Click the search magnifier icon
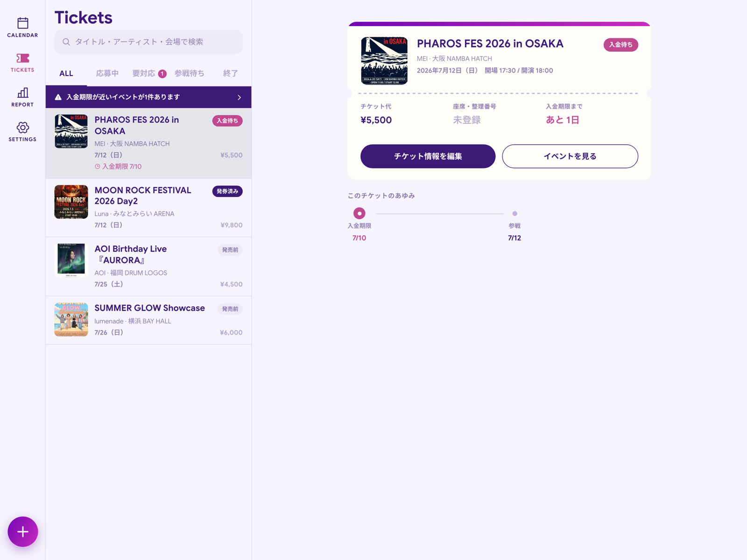Screen dimensions: 747x560 (x=66, y=42)
